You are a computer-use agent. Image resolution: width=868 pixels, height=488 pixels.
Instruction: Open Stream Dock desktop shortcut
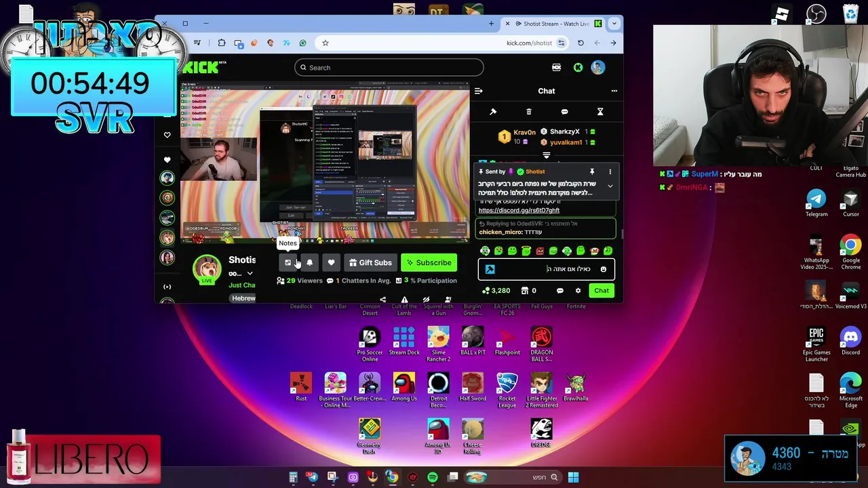[404, 341]
